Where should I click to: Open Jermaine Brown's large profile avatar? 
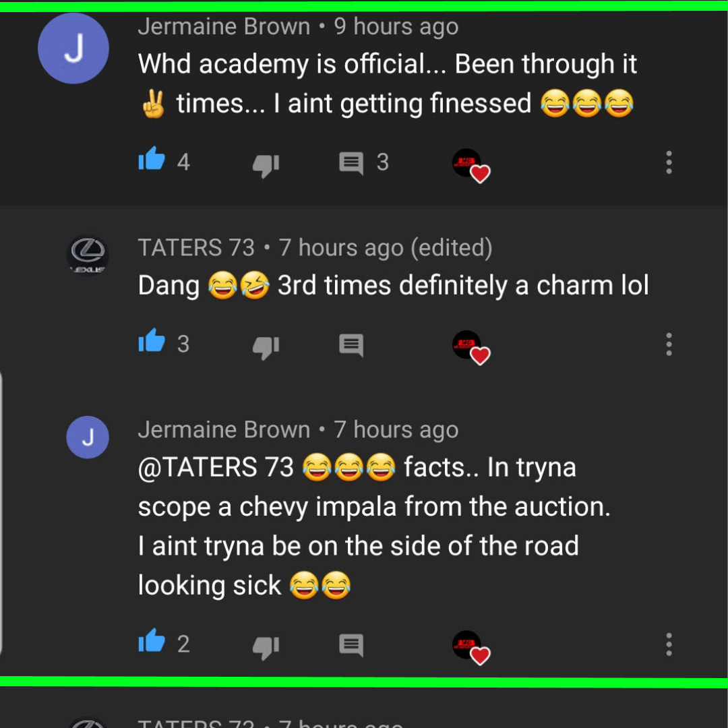point(73,49)
